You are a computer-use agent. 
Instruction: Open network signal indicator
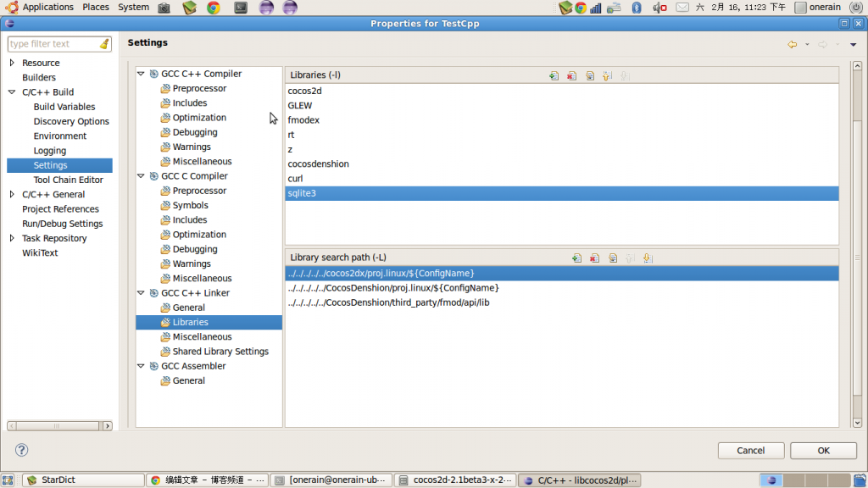click(x=596, y=7)
